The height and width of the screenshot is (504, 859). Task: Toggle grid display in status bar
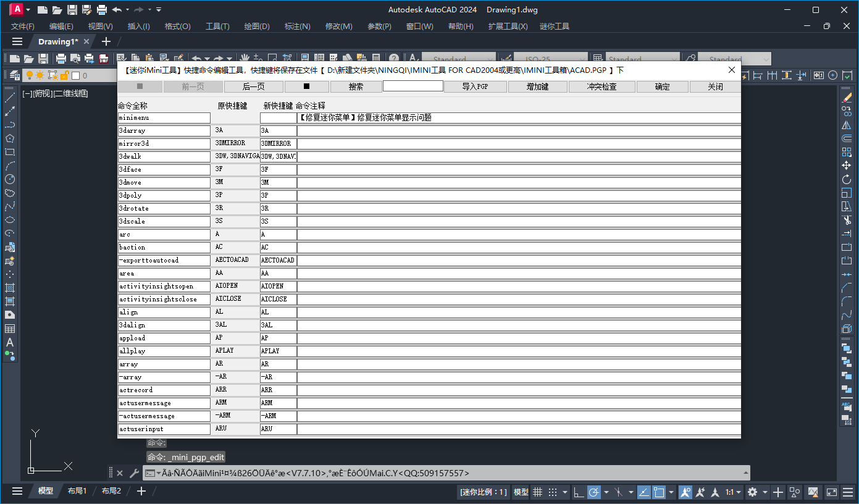point(538,492)
